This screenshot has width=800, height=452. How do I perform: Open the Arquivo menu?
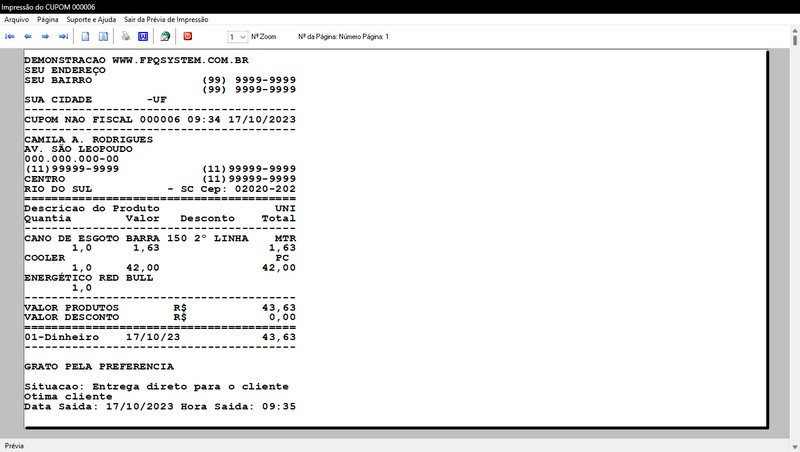tap(16, 19)
